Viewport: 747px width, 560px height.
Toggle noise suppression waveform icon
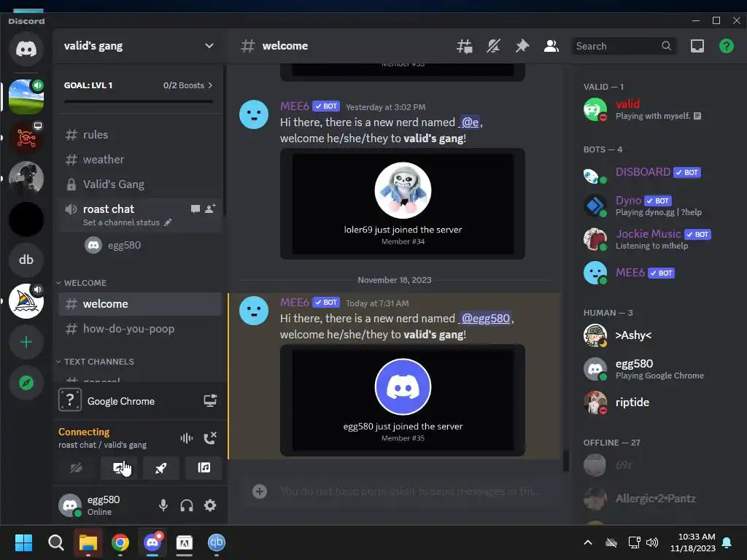pos(187,437)
